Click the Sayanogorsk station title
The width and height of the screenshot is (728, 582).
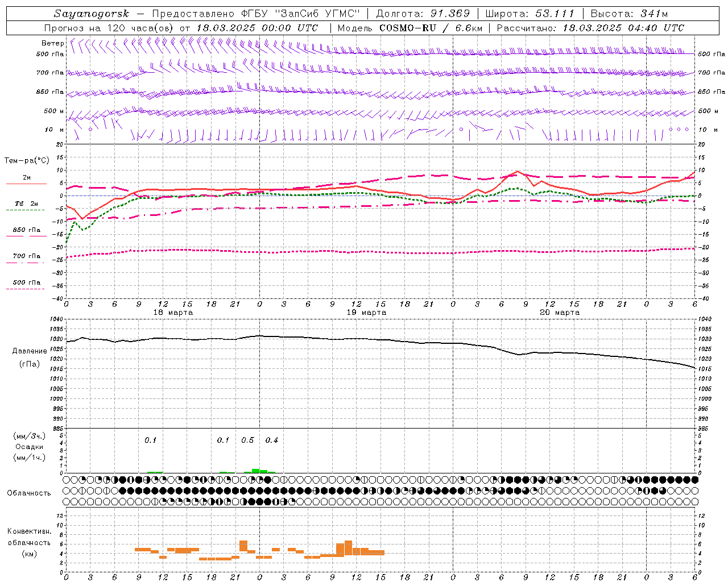[x=92, y=14]
